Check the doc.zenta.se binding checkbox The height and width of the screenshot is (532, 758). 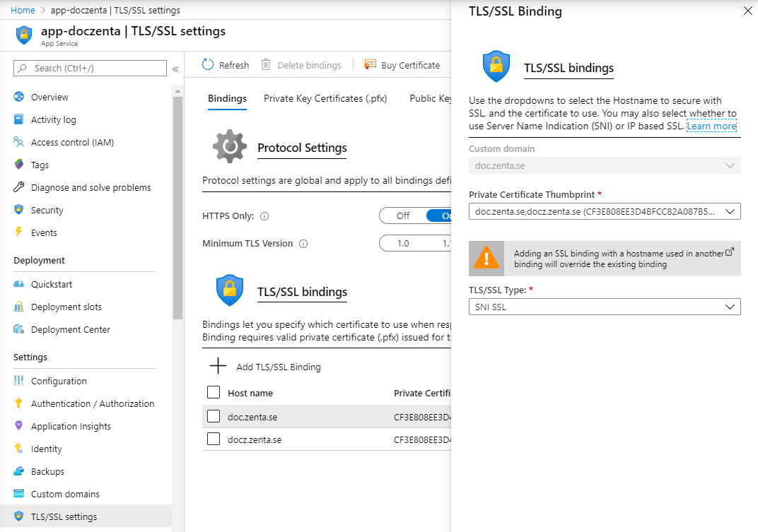(x=214, y=418)
